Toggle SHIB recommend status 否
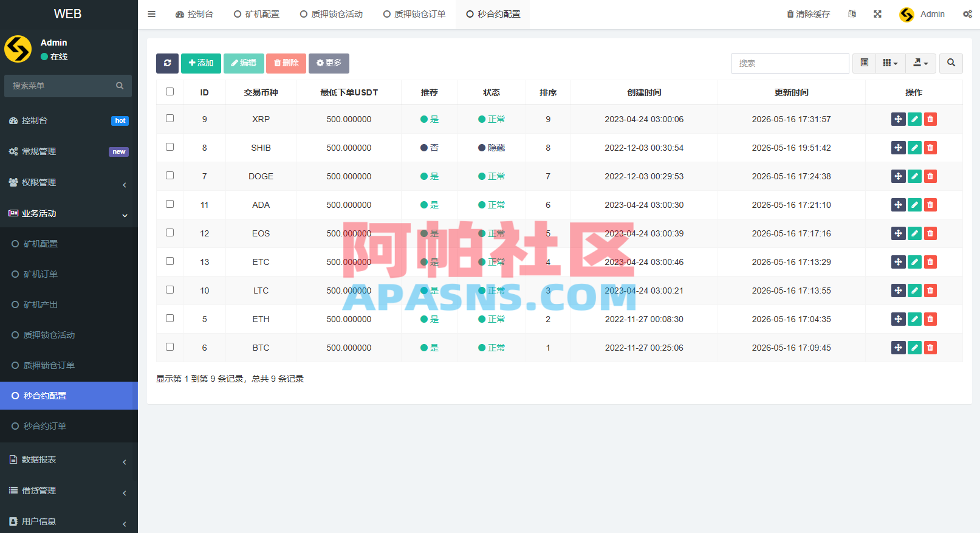Screen dimensions: 980x533 429,148
